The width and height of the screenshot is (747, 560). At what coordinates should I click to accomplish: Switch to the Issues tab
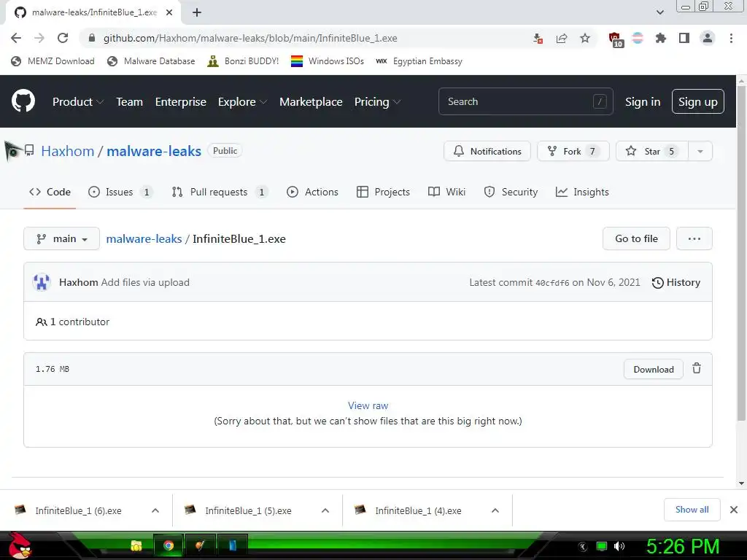point(120,192)
